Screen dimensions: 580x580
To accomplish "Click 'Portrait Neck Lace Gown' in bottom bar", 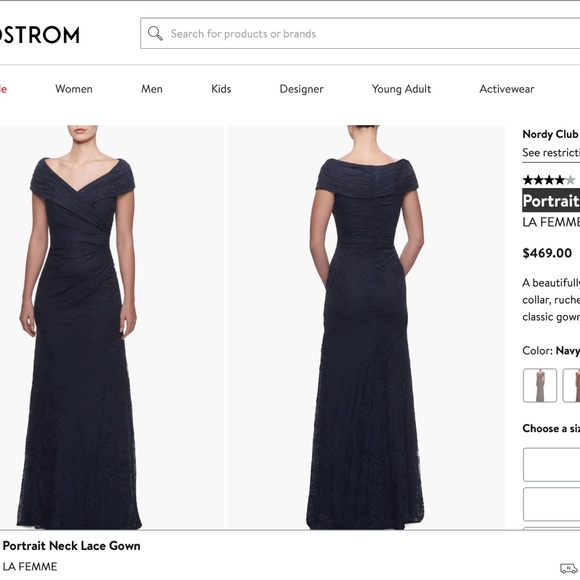I will (x=71, y=546).
